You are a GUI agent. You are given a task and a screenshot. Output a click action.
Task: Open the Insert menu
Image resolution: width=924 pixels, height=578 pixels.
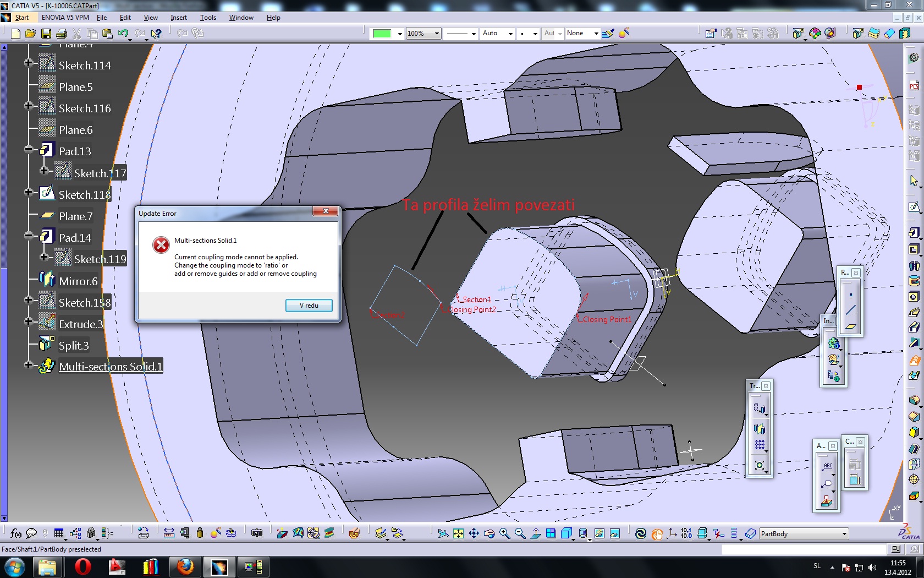[x=179, y=18]
